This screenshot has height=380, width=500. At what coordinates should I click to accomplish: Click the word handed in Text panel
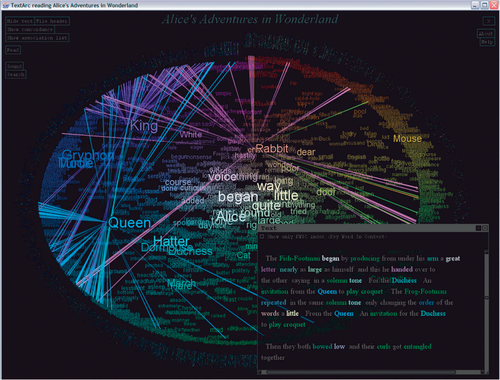pyautogui.click(x=402, y=269)
